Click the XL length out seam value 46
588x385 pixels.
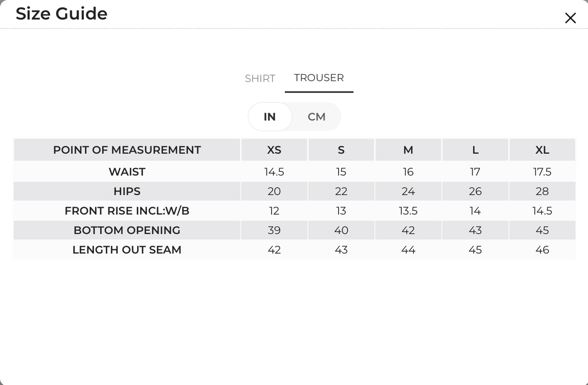(x=542, y=250)
